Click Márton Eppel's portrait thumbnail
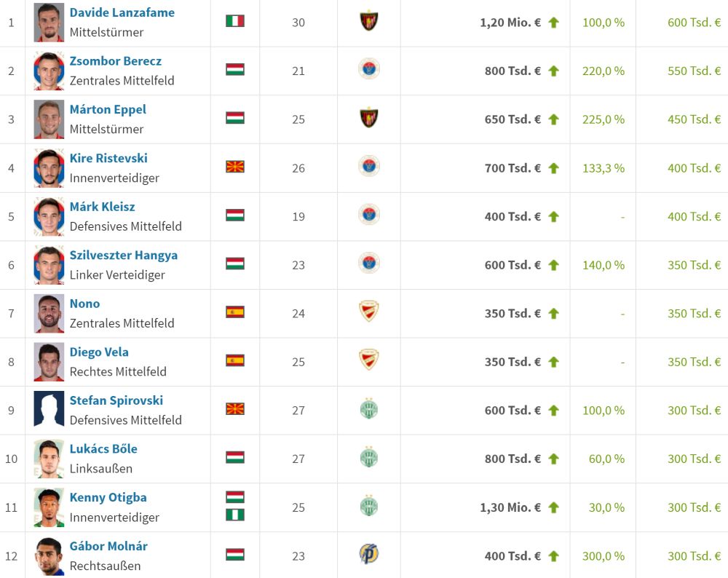 (49, 119)
